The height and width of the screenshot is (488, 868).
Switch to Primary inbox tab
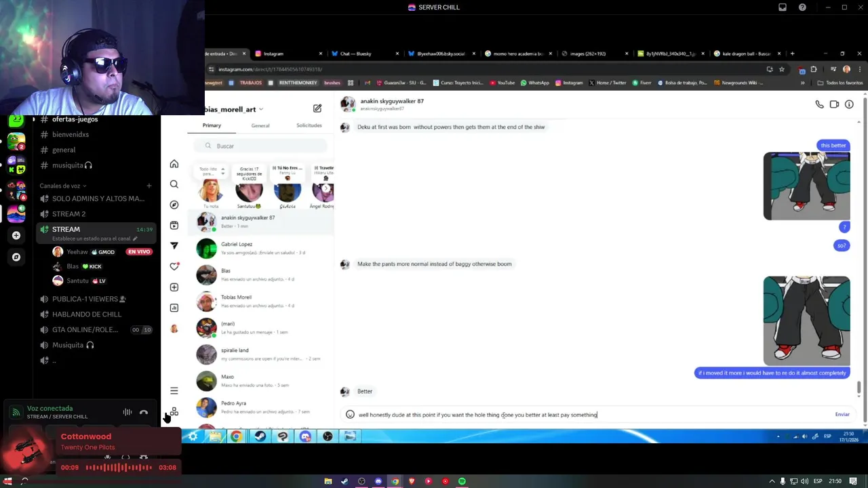click(x=212, y=125)
